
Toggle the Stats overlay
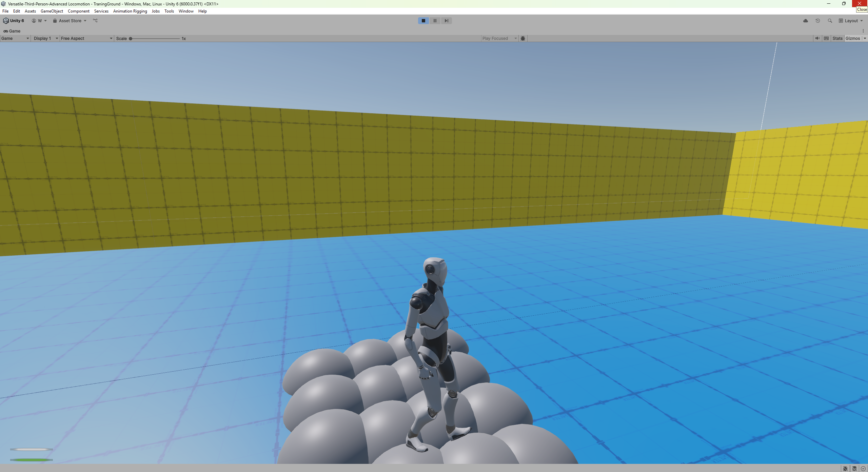(x=837, y=38)
